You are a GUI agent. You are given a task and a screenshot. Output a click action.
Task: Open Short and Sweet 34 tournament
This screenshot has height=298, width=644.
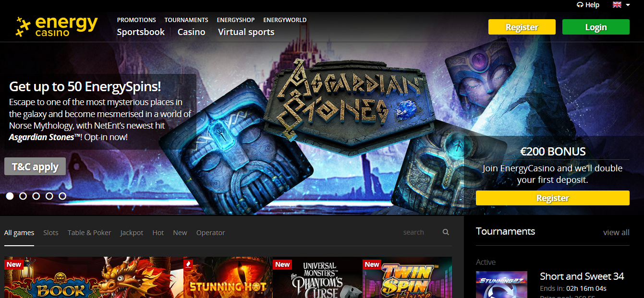tap(582, 276)
